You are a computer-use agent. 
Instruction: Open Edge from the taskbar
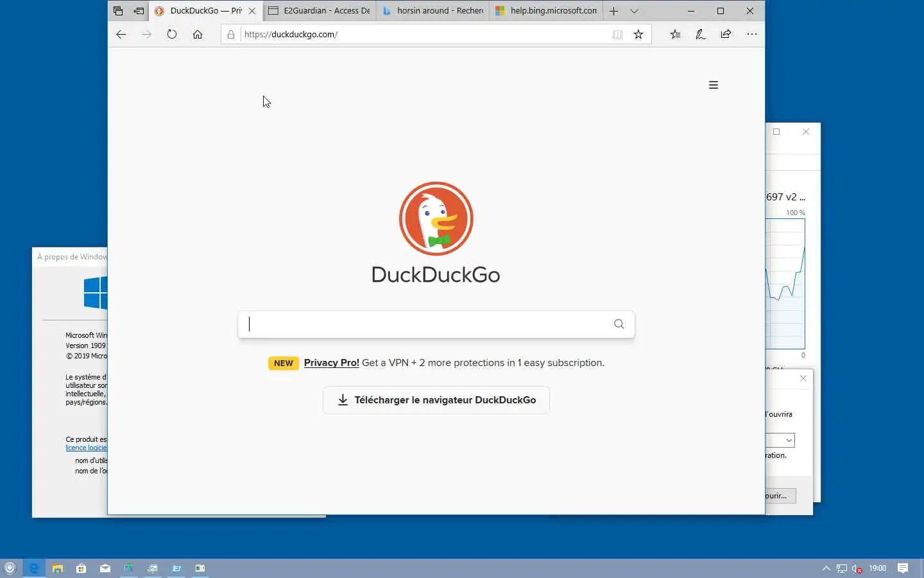(34, 568)
